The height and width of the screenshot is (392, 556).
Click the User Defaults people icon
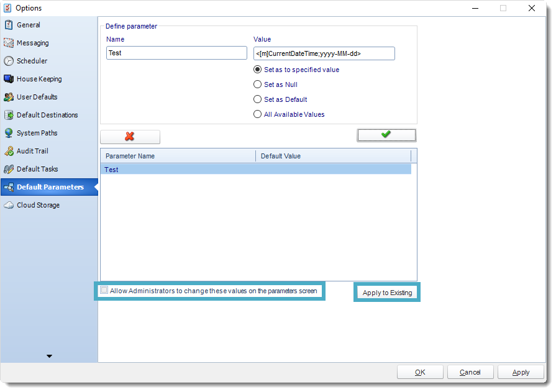click(9, 97)
